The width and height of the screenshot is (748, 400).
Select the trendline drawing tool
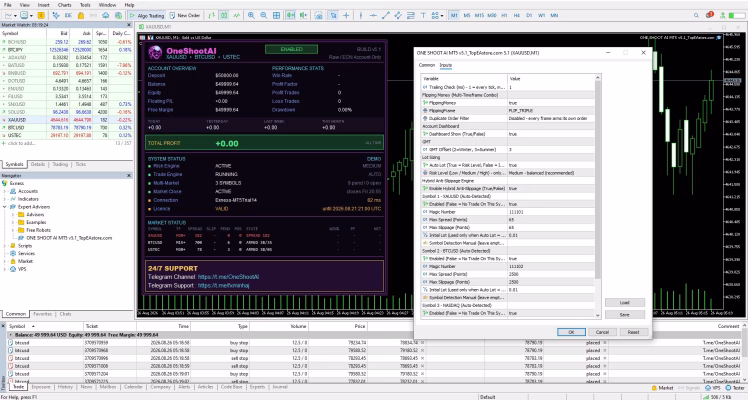click(x=385, y=15)
